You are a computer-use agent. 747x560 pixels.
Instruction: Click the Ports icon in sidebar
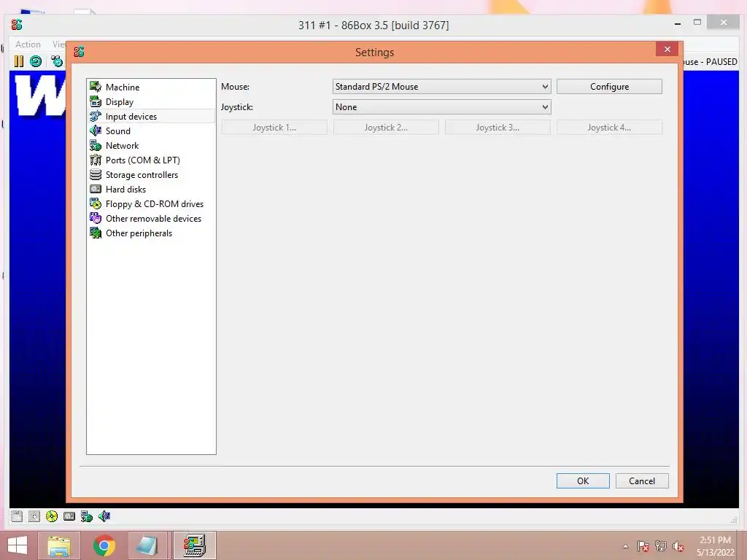coord(96,160)
